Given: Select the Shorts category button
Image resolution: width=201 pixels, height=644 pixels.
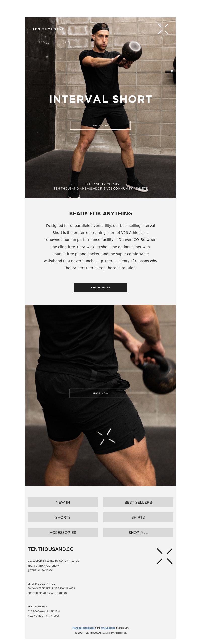Looking at the screenshot, I should (63, 517).
